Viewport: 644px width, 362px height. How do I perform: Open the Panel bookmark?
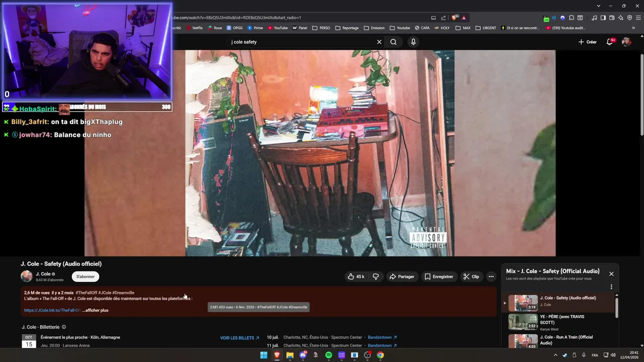click(300, 28)
